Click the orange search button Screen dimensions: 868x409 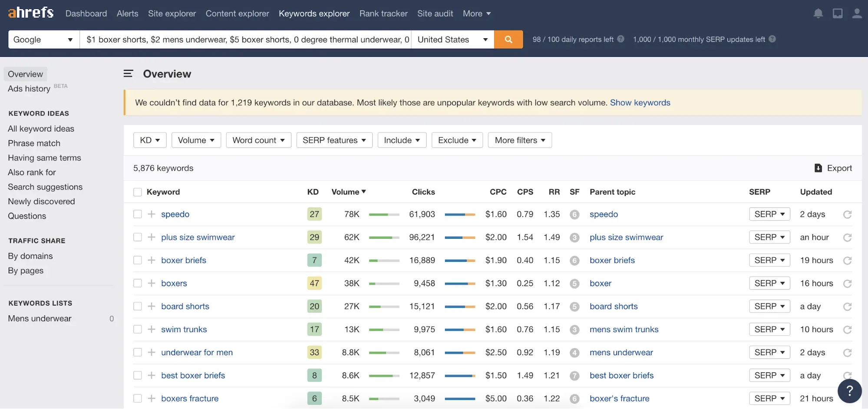tap(508, 40)
